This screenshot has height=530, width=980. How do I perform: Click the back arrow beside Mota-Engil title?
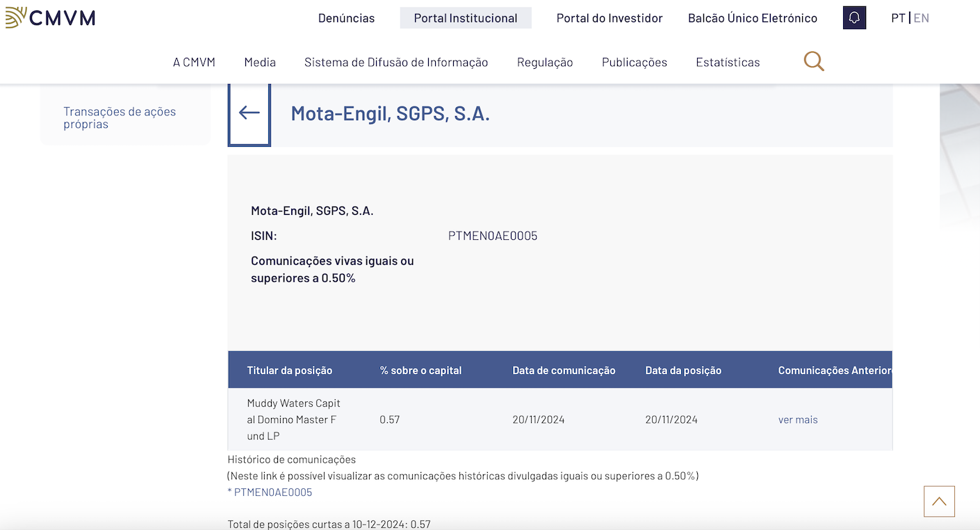pyautogui.click(x=249, y=113)
